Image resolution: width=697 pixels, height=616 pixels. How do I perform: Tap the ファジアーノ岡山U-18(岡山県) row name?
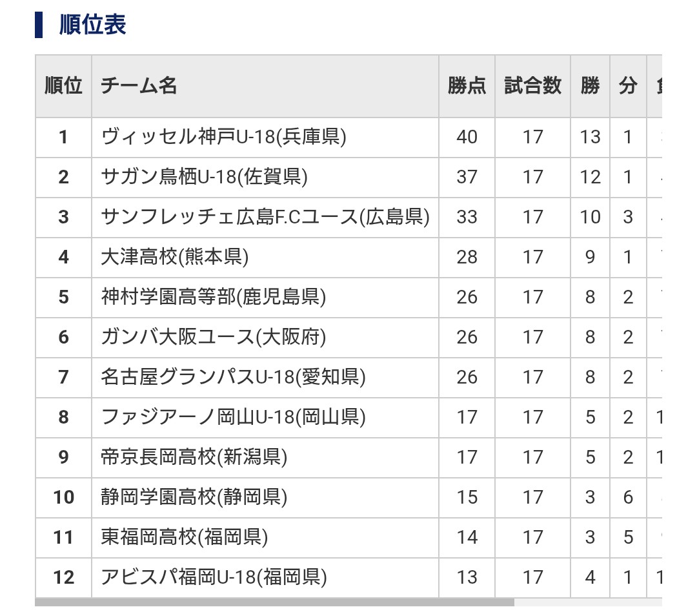(233, 417)
